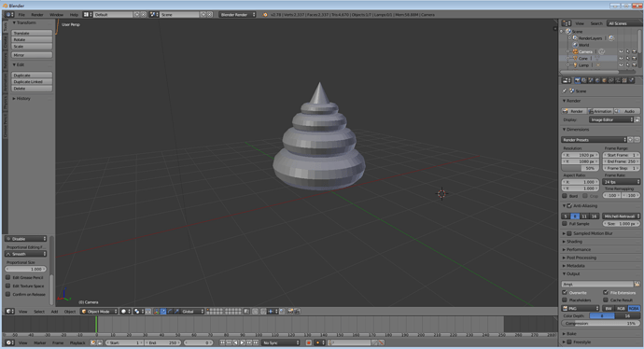Open the Render Presets dropdown
The height and width of the screenshot is (349, 644).
click(x=594, y=140)
